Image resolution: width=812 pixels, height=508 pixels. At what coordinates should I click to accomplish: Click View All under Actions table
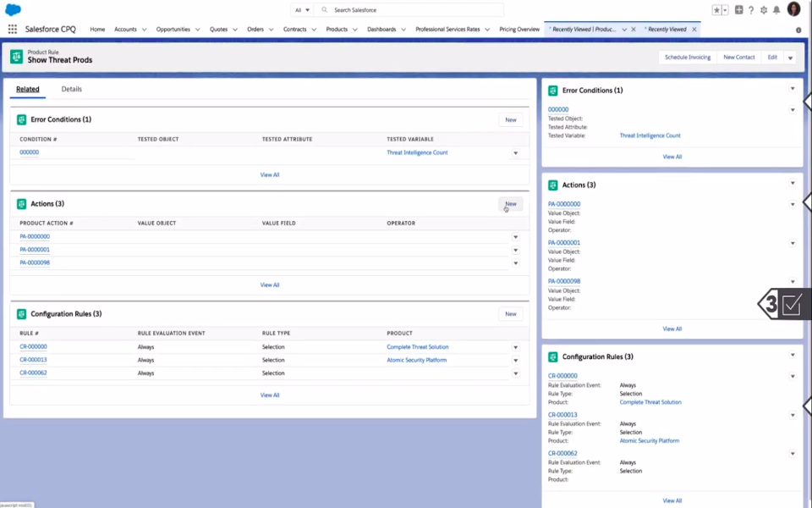coord(269,285)
